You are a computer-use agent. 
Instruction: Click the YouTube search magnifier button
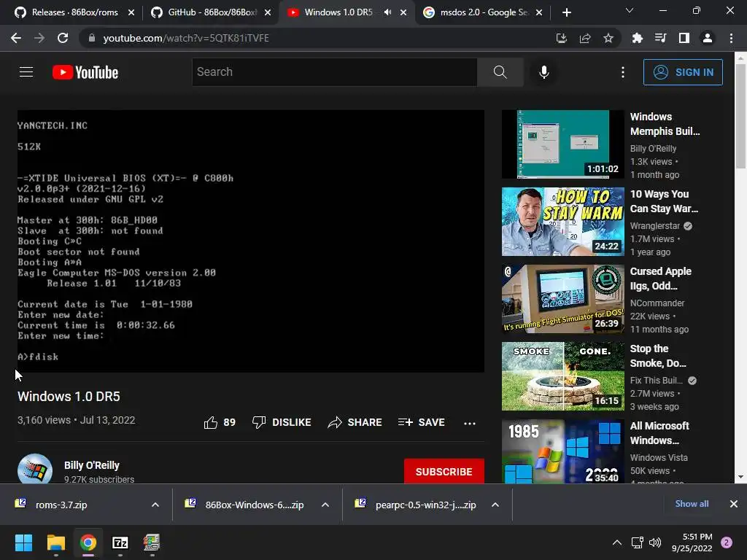coord(500,72)
